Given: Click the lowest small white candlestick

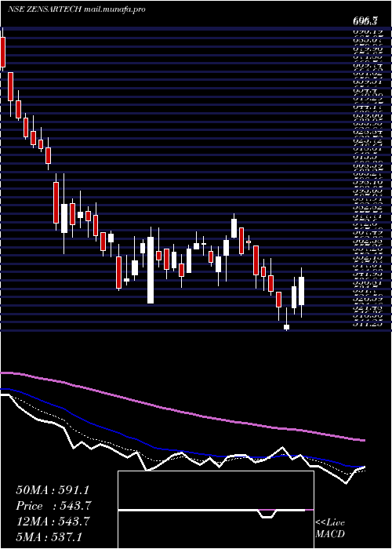Looking at the screenshot, I should tap(286, 327).
